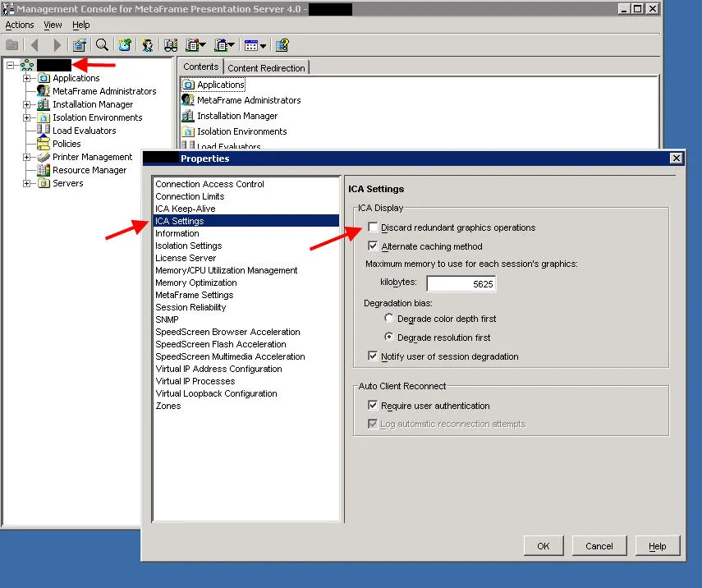Click the console app icon in title bar
Image resolution: width=702 pixels, height=588 pixels.
click(8, 8)
